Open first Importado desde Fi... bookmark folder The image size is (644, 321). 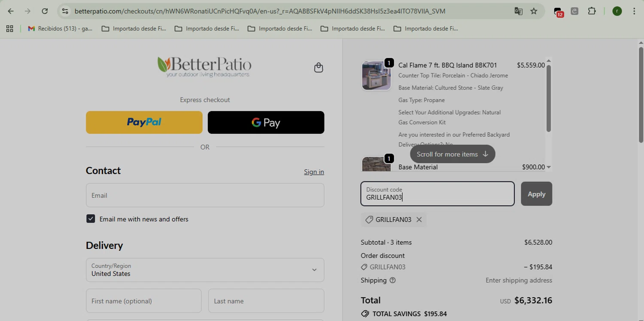134,29
